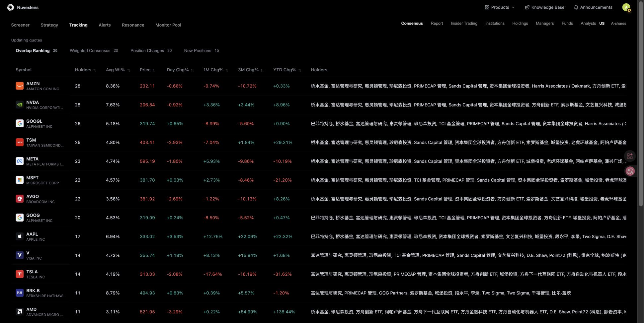
Task: Open the floating apps widget icon
Action: tap(630, 156)
